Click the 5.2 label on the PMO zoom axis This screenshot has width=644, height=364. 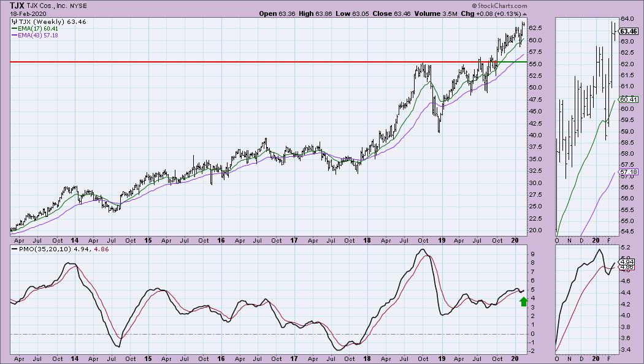coord(626,248)
